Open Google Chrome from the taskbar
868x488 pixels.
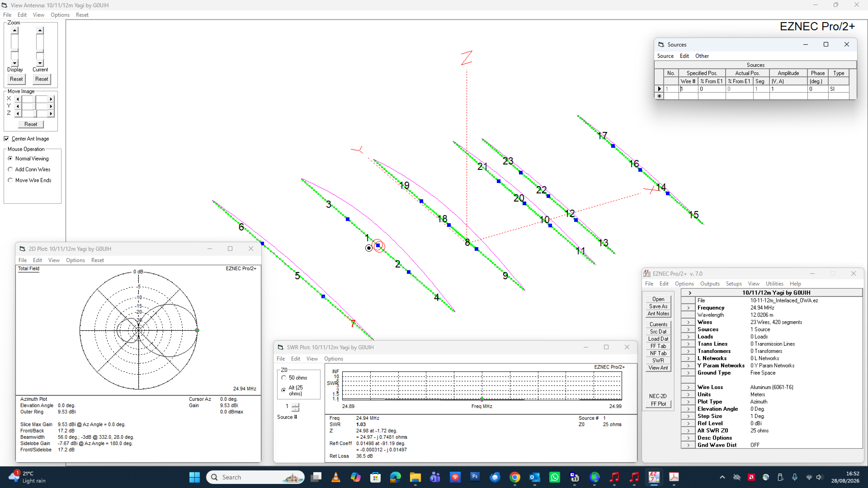click(x=515, y=477)
